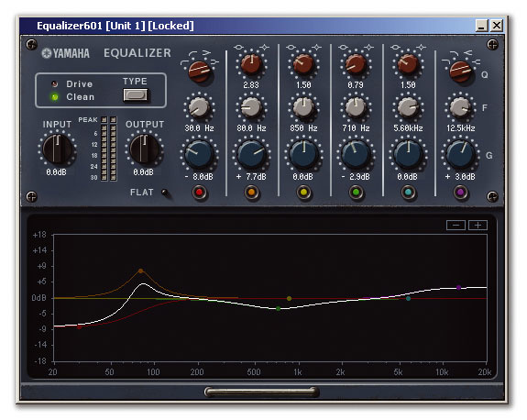Click the gain knob at -8.0dB
This screenshot has width=527, height=420.
point(199,154)
